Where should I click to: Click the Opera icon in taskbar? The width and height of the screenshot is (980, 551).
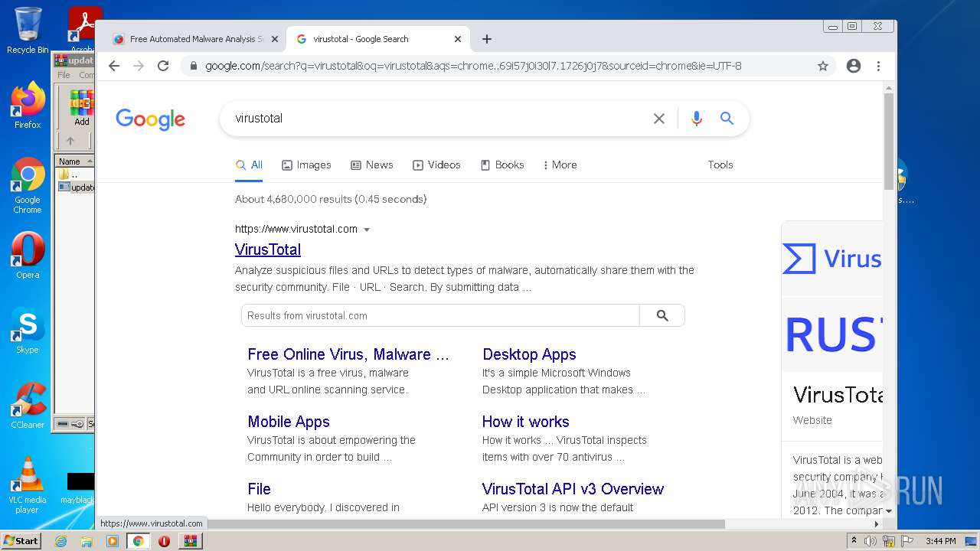pos(164,541)
